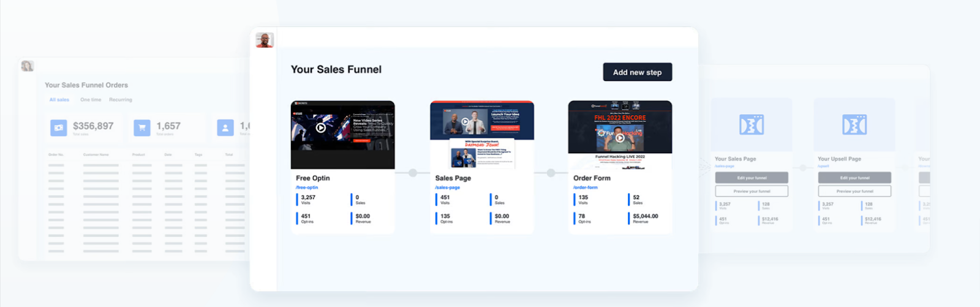
Task: Open the Free Optin step title
Action: 313,178
